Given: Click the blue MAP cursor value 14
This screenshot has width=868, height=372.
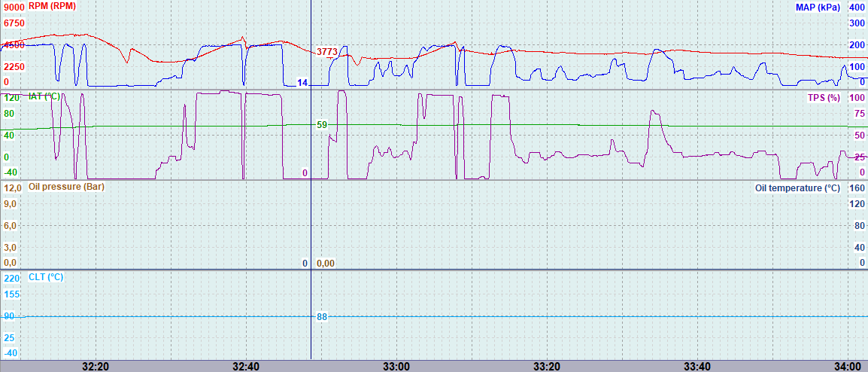Looking at the screenshot, I should pyautogui.click(x=302, y=83).
